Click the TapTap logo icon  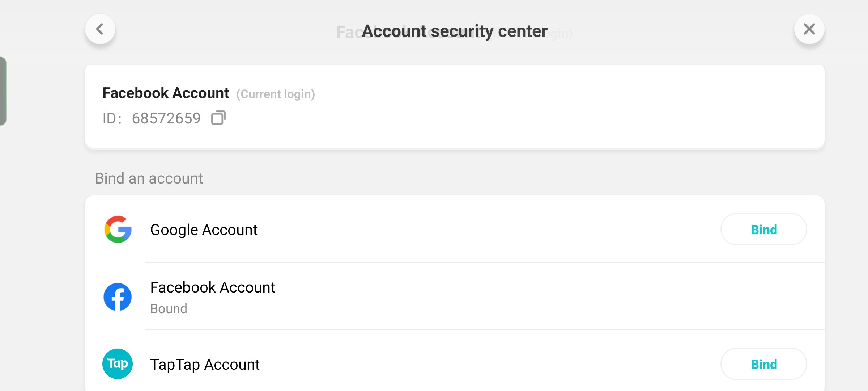pyautogui.click(x=118, y=364)
